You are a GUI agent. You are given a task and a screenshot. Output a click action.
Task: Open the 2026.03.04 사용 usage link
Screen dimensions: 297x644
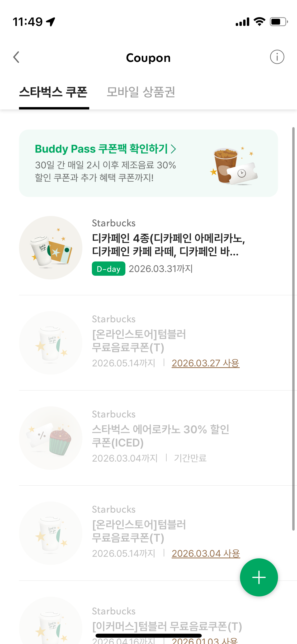point(206,553)
